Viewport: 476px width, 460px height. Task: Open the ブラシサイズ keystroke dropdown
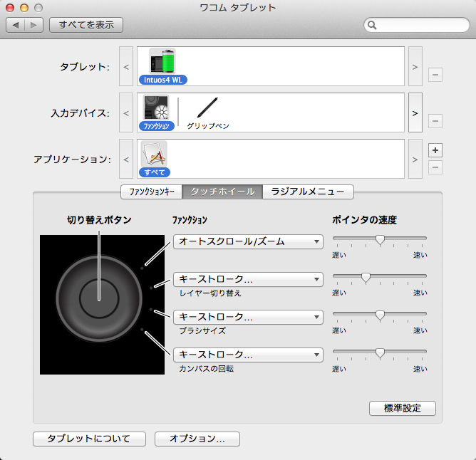coord(248,317)
